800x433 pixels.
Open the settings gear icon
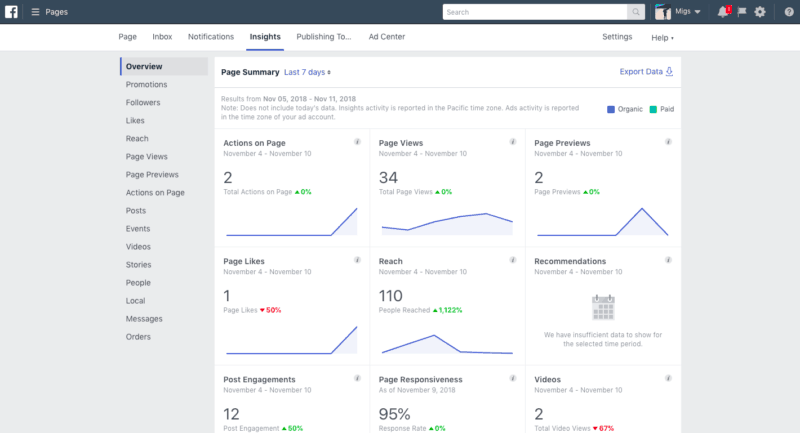click(760, 12)
